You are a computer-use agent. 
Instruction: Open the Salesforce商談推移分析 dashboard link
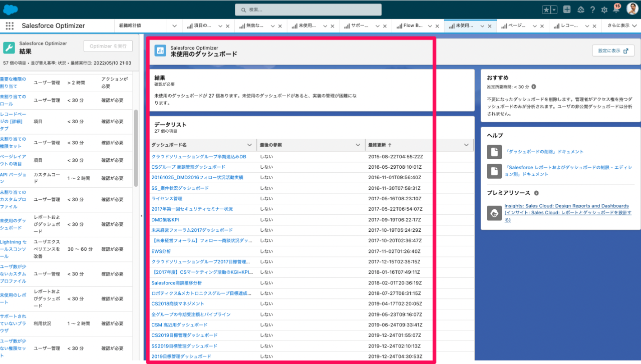pyautogui.click(x=177, y=283)
